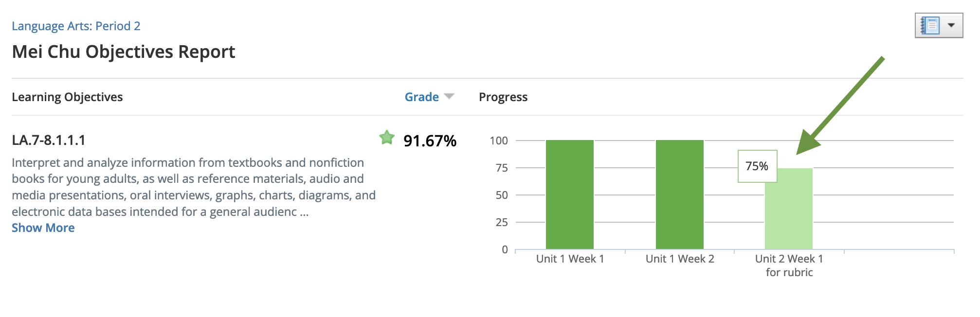Click the light green Unit 2 Week 1 bar
The height and width of the screenshot is (317, 980).
pyautogui.click(x=789, y=214)
